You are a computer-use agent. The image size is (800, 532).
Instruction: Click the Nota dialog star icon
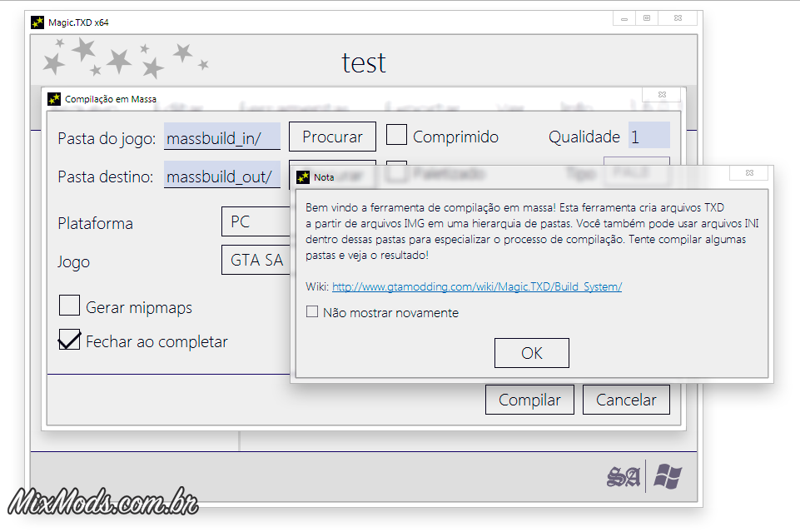pyautogui.click(x=303, y=177)
